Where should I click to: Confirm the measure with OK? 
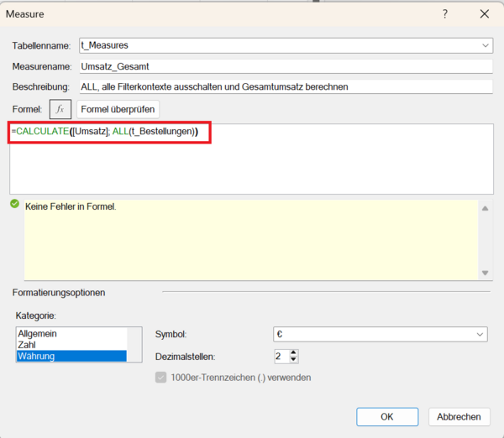387,416
